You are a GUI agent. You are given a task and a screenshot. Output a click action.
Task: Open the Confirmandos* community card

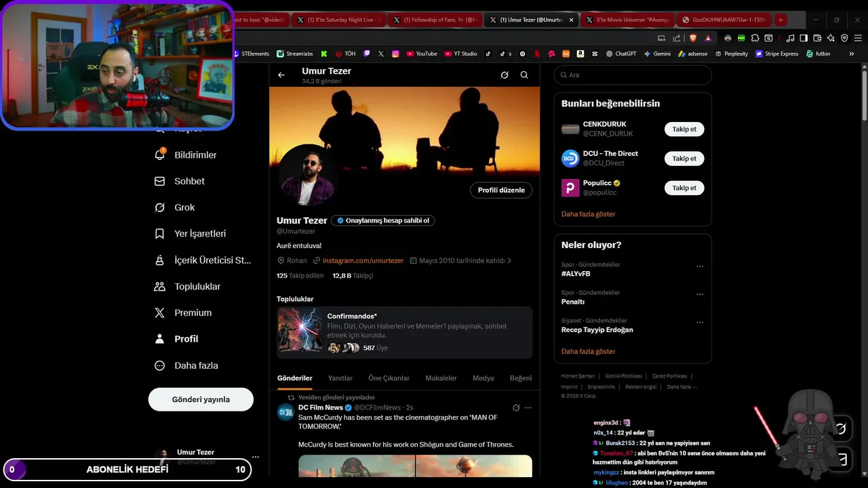click(x=404, y=332)
